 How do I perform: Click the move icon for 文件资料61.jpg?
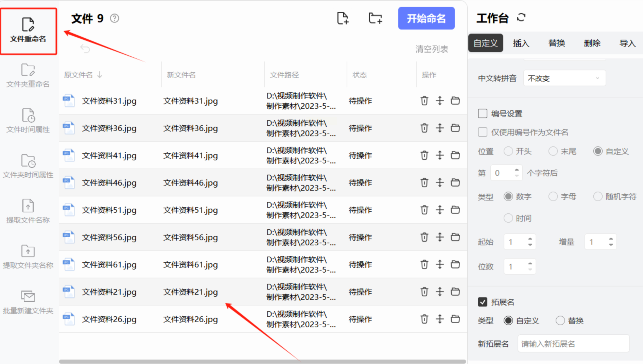[x=440, y=264]
